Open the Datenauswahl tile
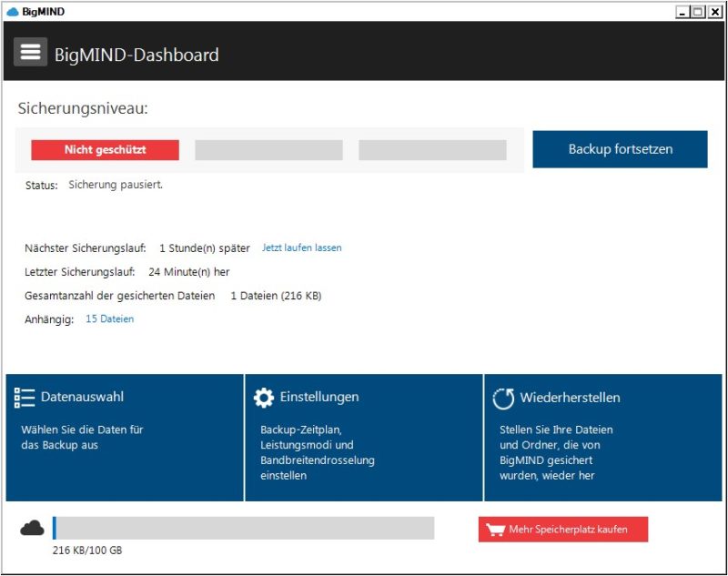Image resolution: width=728 pixels, height=576 pixels. 125,438
